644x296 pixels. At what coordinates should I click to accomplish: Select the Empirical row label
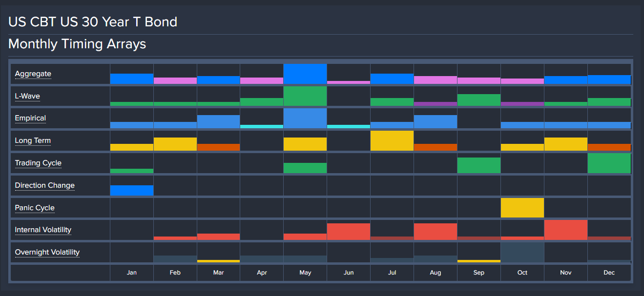[30, 118]
